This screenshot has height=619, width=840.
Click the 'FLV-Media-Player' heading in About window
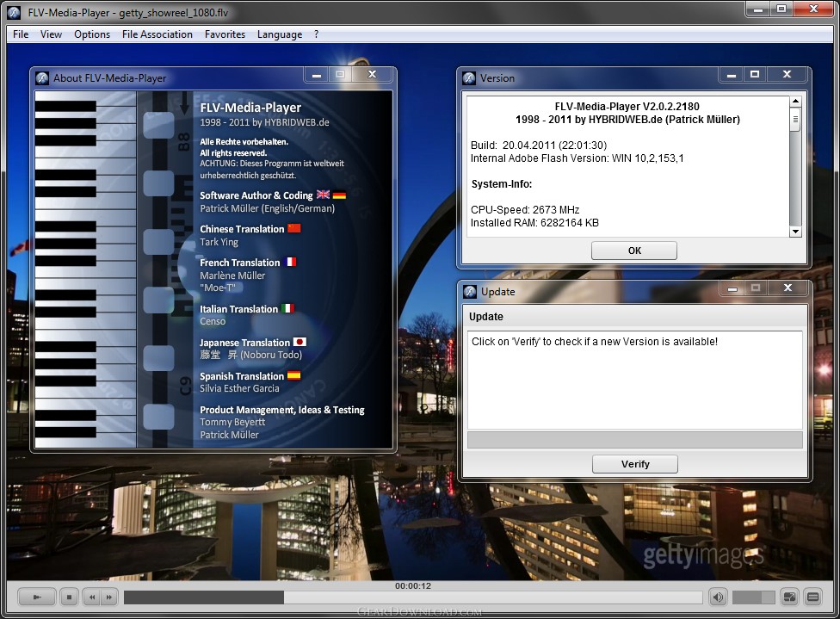[250, 108]
